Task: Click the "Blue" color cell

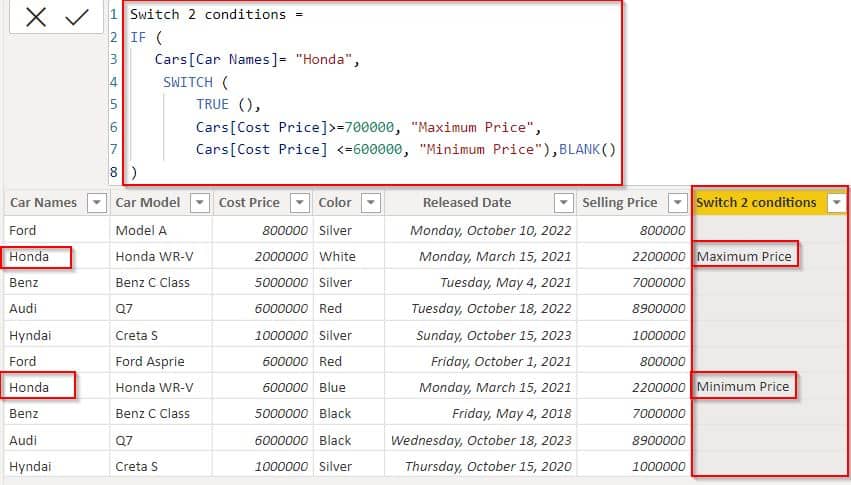Action: [x=332, y=387]
